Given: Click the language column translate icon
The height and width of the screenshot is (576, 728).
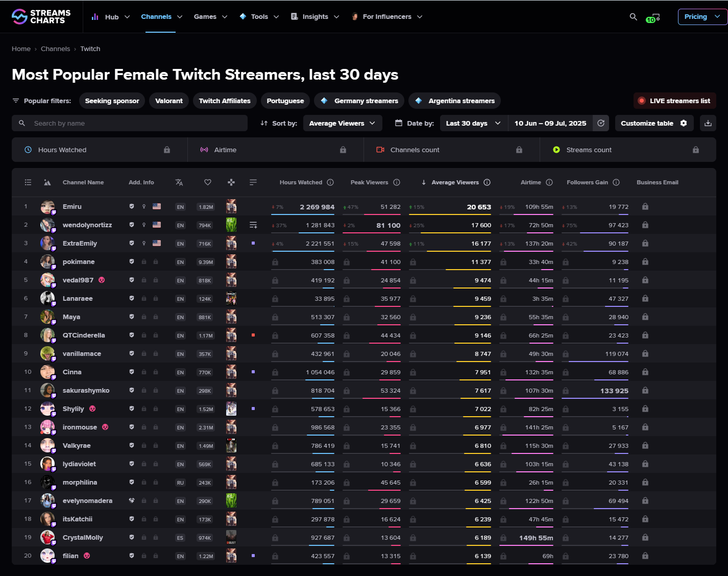Looking at the screenshot, I should (179, 182).
